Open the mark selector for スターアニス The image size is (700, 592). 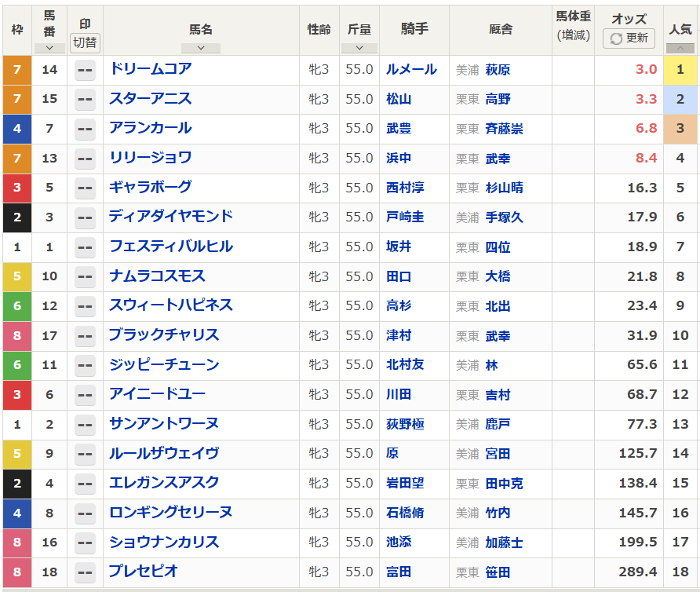(85, 100)
